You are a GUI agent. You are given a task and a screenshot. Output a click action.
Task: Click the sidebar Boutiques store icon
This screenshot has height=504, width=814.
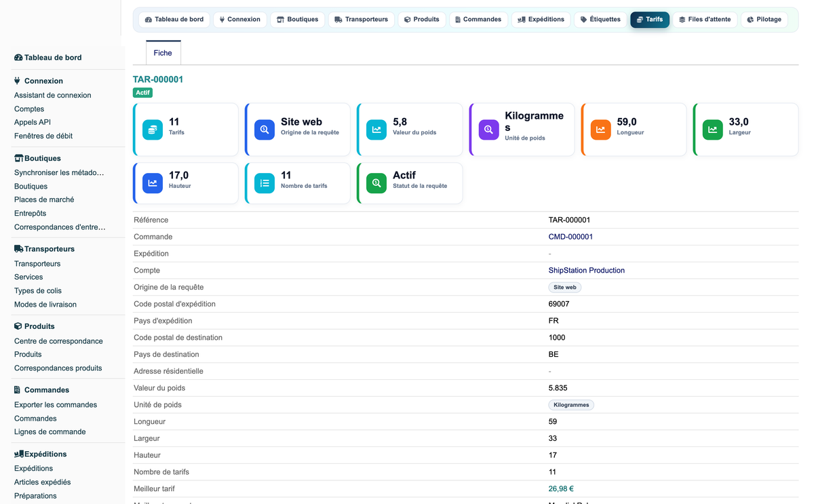(x=18, y=158)
